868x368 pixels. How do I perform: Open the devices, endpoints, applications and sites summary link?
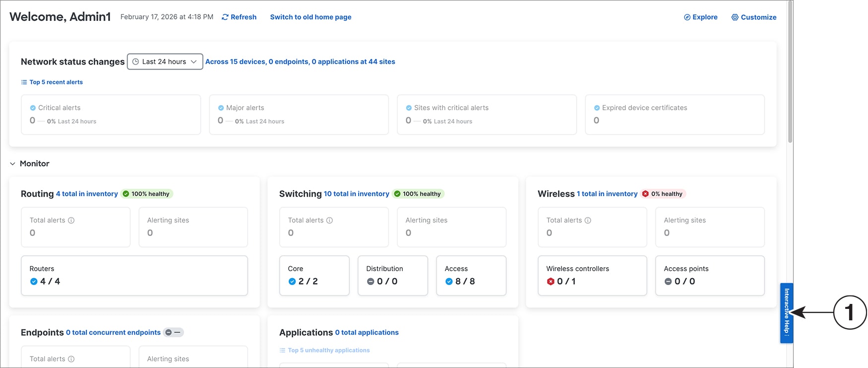click(300, 62)
